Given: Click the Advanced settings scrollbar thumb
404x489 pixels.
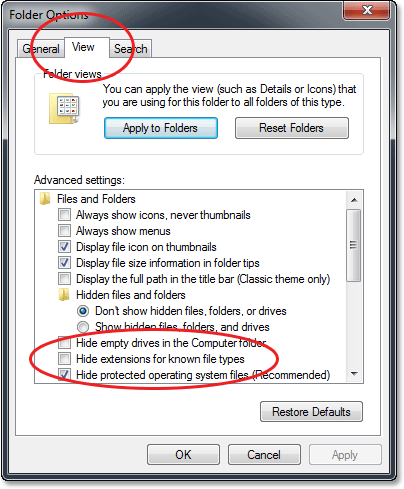Looking at the screenshot, I should pyautogui.click(x=354, y=245).
